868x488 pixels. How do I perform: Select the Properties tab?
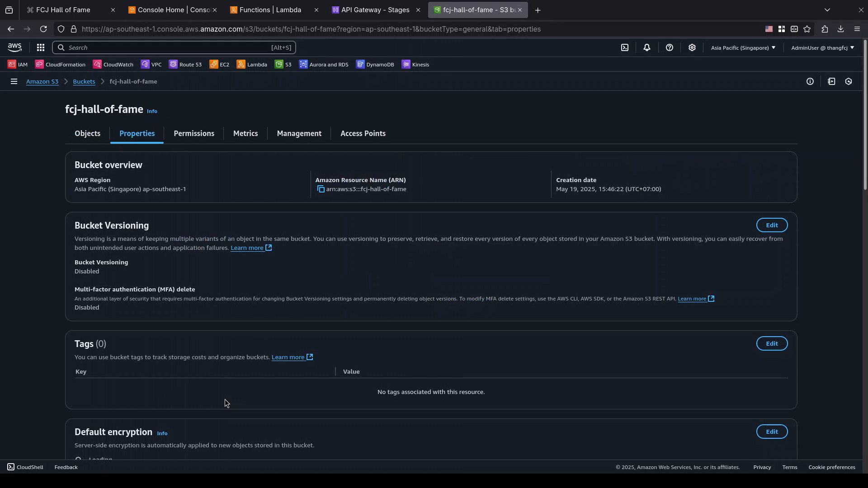[x=137, y=134]
